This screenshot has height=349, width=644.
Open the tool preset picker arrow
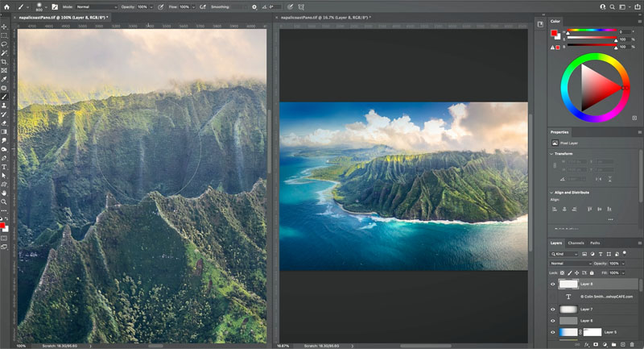click(27, 7)
